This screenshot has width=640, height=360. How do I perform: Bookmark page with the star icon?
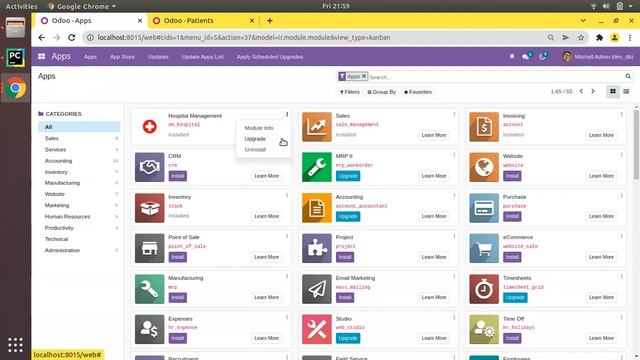click(581, 38)
